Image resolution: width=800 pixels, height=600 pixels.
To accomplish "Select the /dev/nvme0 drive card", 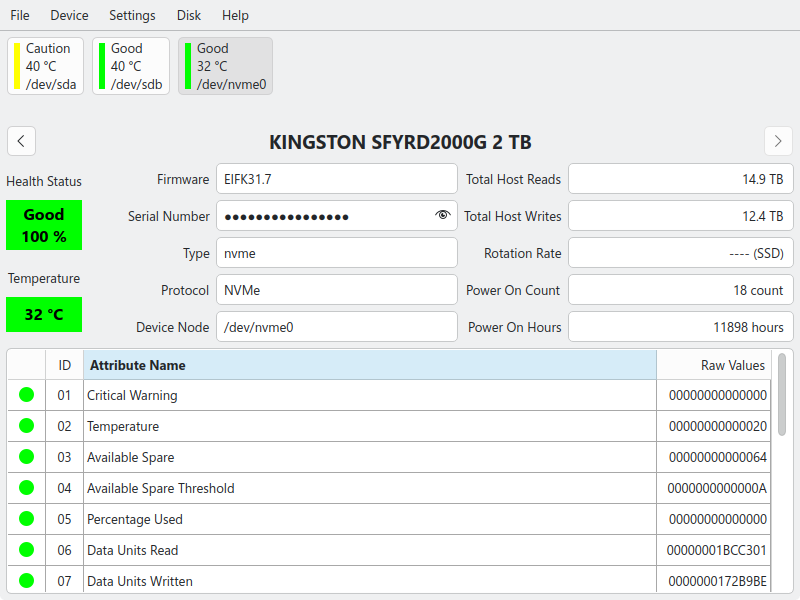I will (x=225, y=66).
